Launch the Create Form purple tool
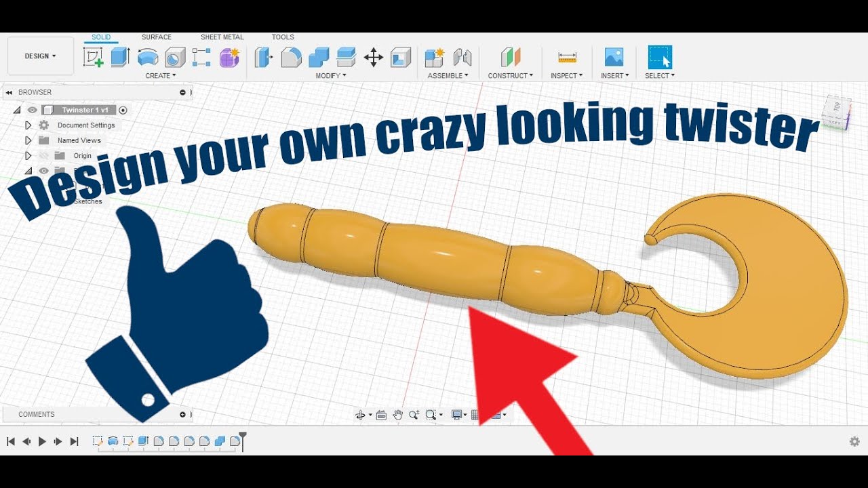This screenshot has width=868, height=488. coord(229,57)
